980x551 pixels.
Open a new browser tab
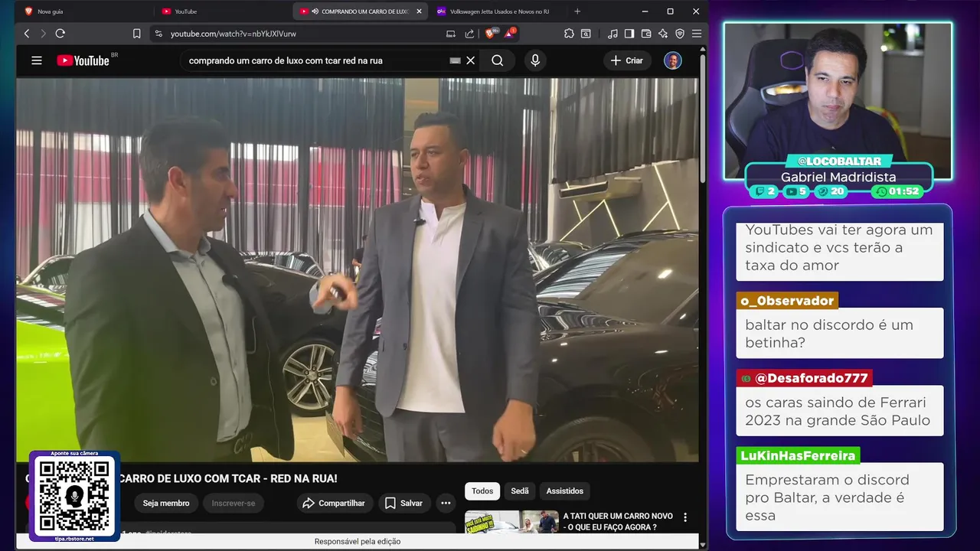pyautogui.click(x=577, y=11)
